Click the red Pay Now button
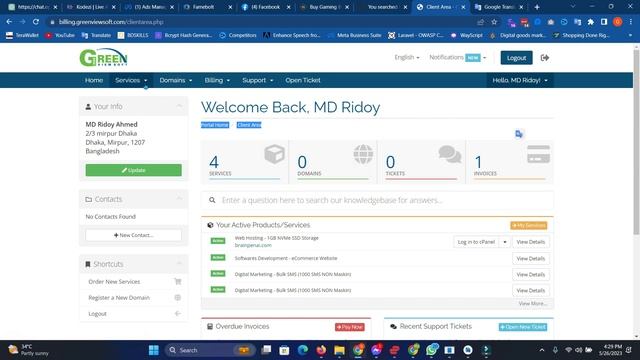Viewport: 640px width, 360px height. (x=350, y=327)
